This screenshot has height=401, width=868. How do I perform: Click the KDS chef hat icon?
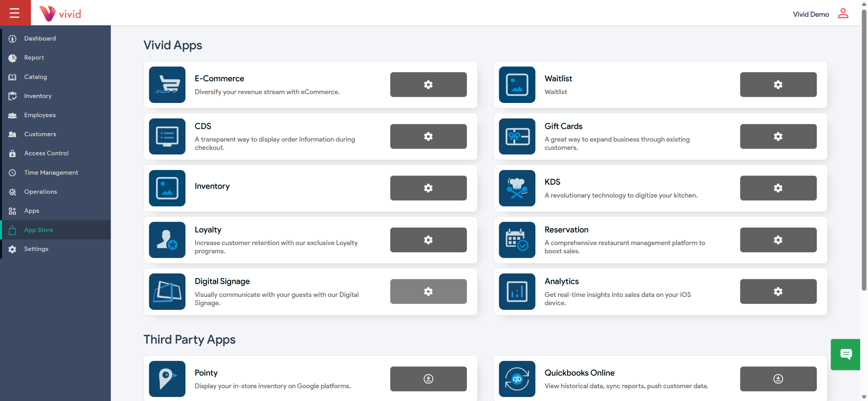pos(517,188)
